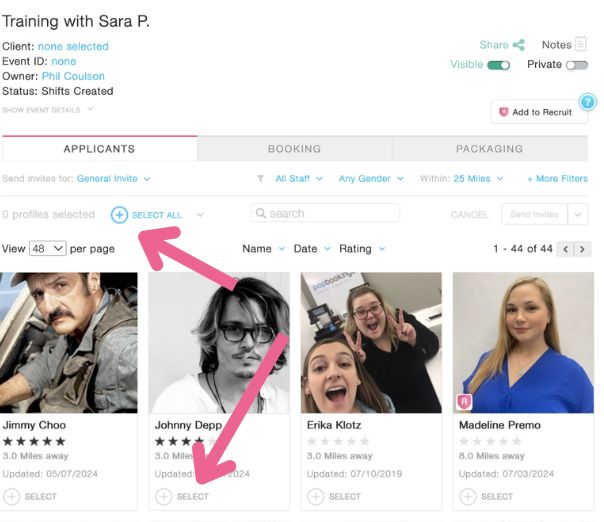Screen dimensions: 604x522
Task: Open the Phil Coulson owner link
Action: [73, 76]
